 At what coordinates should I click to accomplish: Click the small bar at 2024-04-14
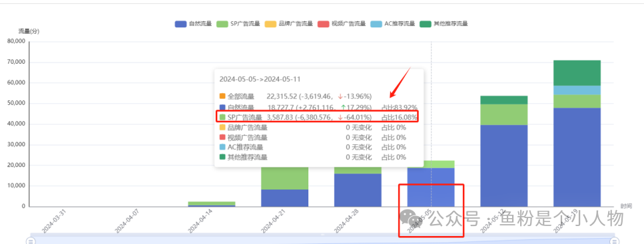212,204
